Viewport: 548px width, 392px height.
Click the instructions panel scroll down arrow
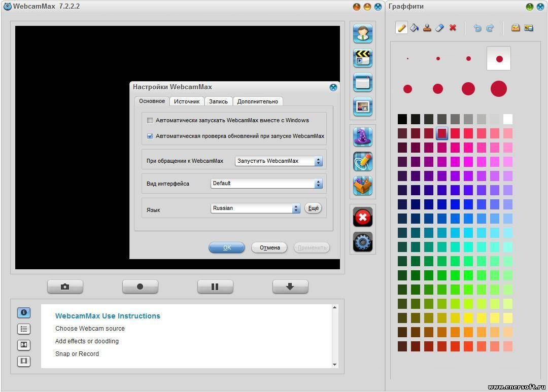pos(334,365)
